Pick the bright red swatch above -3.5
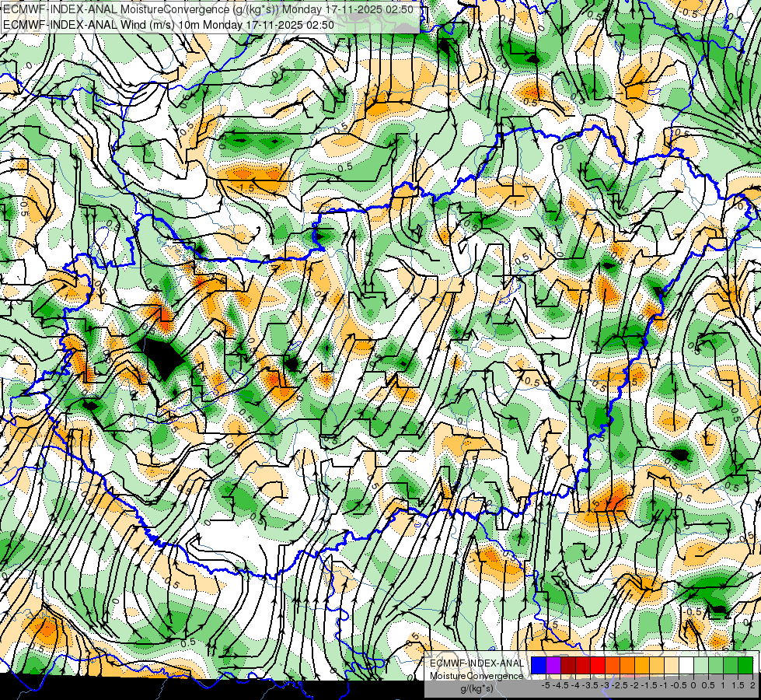 click(x=598, y=666)
